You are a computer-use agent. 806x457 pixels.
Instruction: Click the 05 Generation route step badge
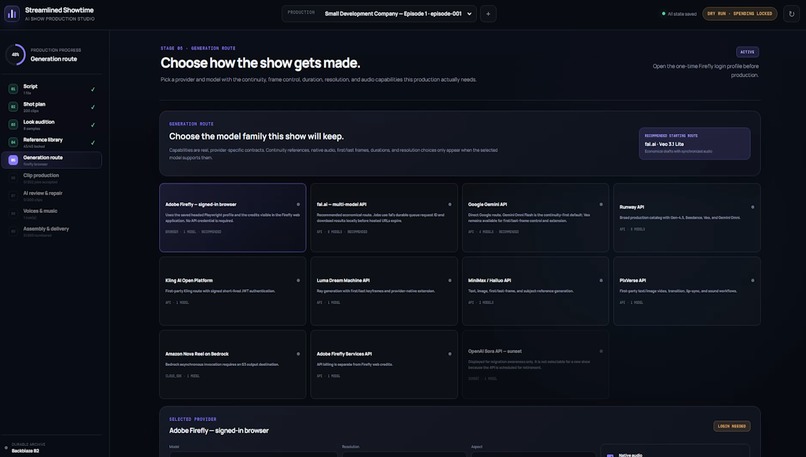13,160
